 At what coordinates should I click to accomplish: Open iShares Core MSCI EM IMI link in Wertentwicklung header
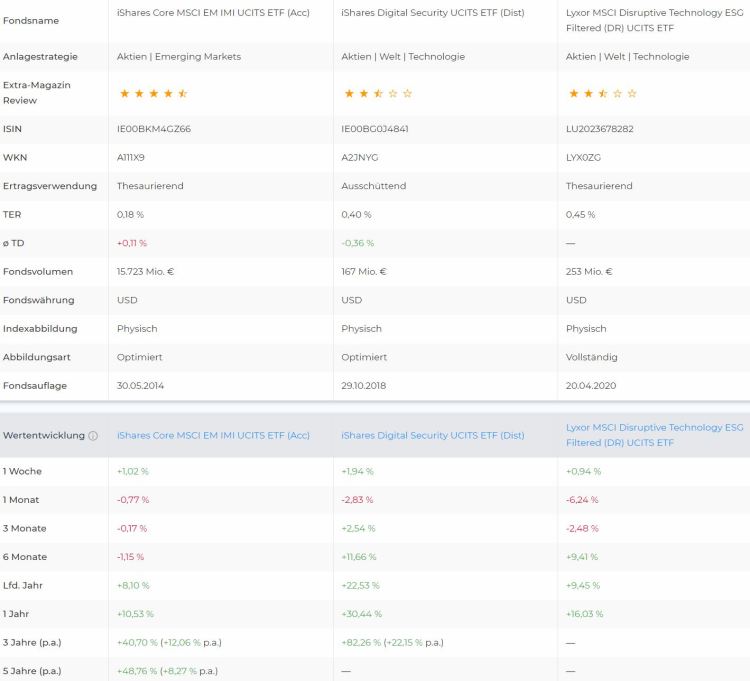click(213, 435)
